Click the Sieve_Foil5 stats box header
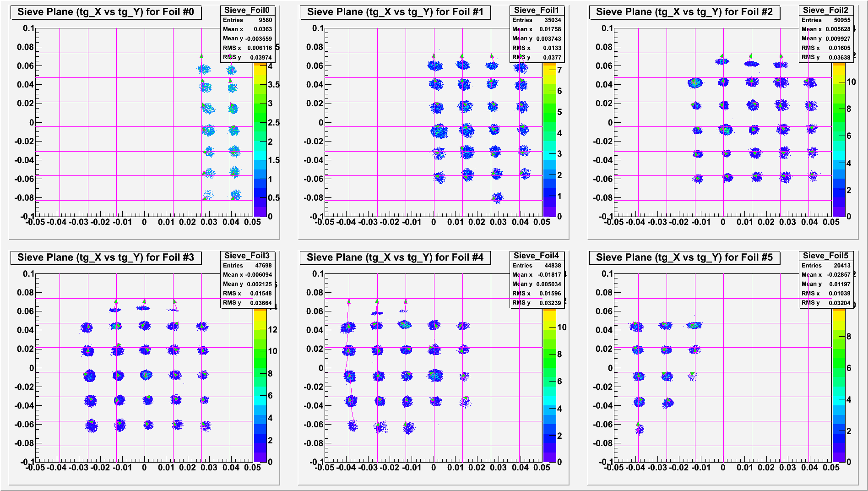868x491 pixels. click(x=826, y=256)
